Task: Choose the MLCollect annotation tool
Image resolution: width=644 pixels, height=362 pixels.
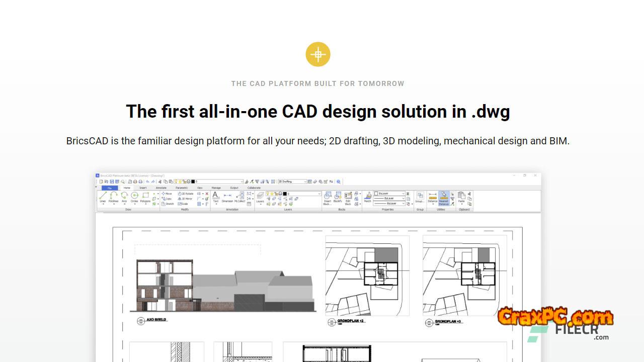Action: click(x=239, y=197)
